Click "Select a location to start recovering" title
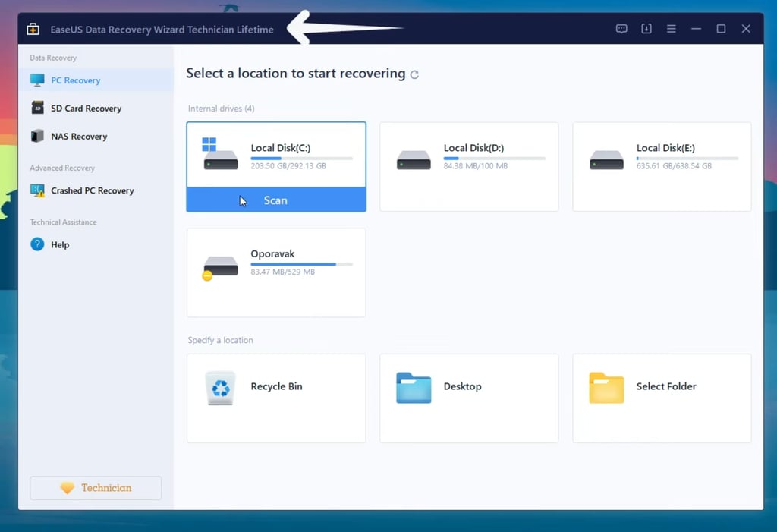The width and height of the screenshot is (777, 532). [x=296, y=74]
